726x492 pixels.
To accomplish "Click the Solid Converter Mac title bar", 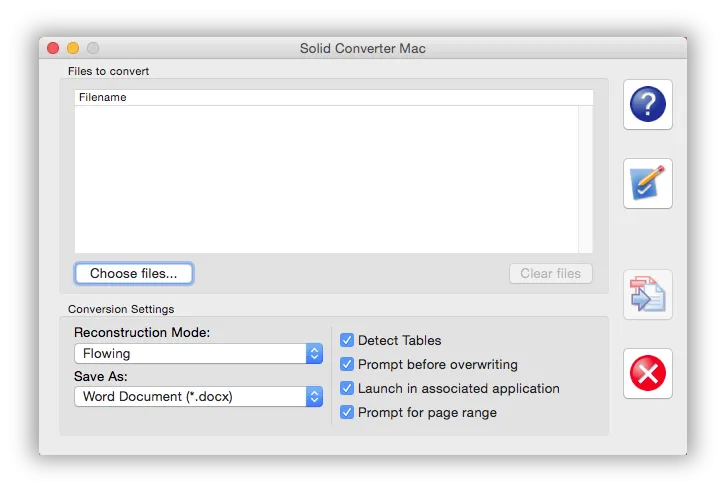I will point(363,48).
